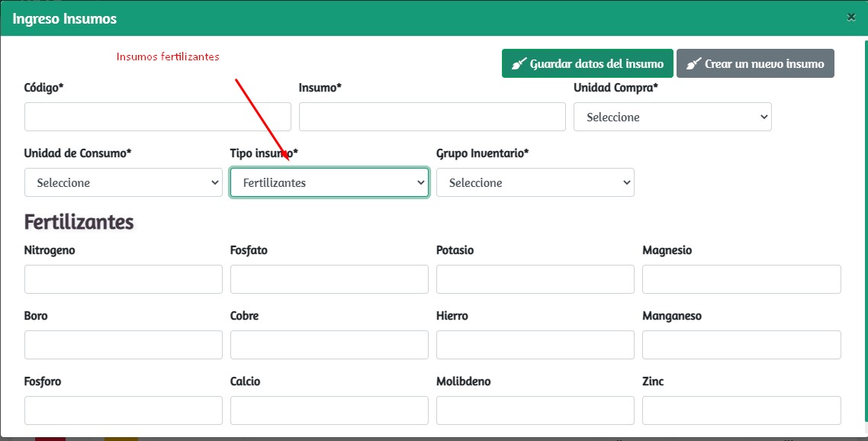
Task: Click the broom icon on Guardar button
Action: click(x=519, y=64)
